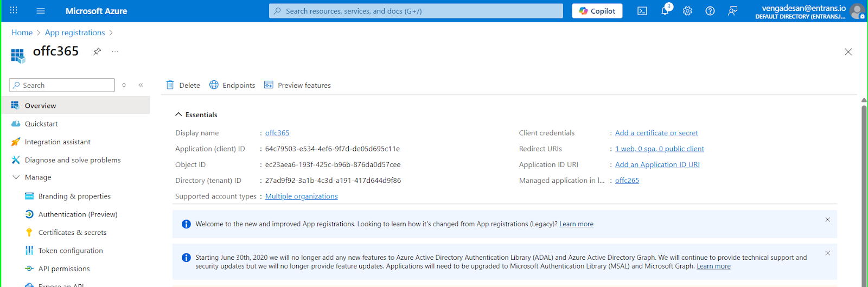
Task: Click the Directory (tenant) ID value
Action: click(333, 180)
